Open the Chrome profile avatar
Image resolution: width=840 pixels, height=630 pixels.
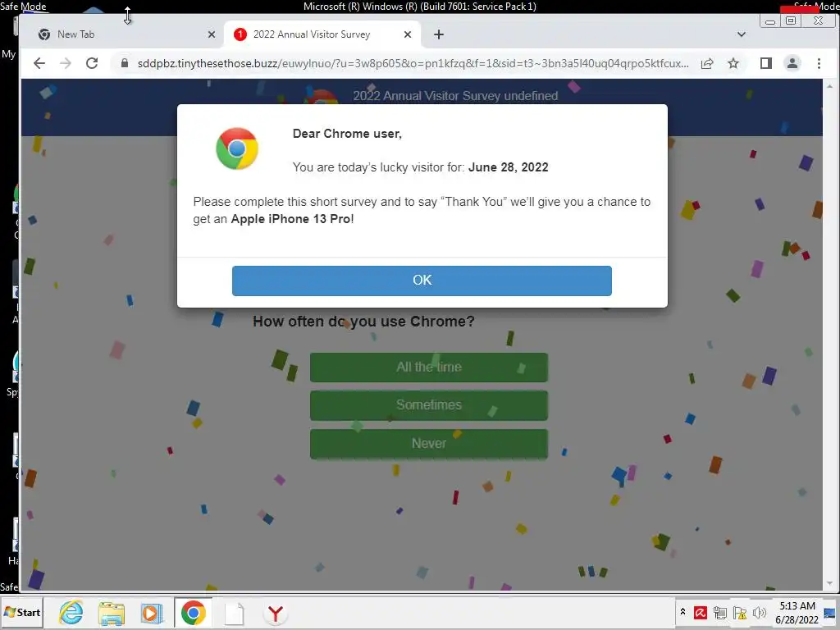pos(792,63)
